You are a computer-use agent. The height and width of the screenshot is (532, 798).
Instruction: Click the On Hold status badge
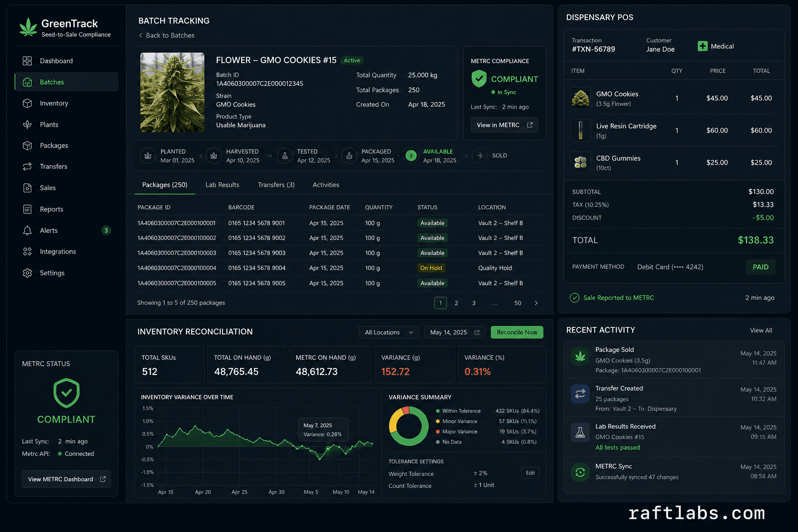[x=431, y=268]
